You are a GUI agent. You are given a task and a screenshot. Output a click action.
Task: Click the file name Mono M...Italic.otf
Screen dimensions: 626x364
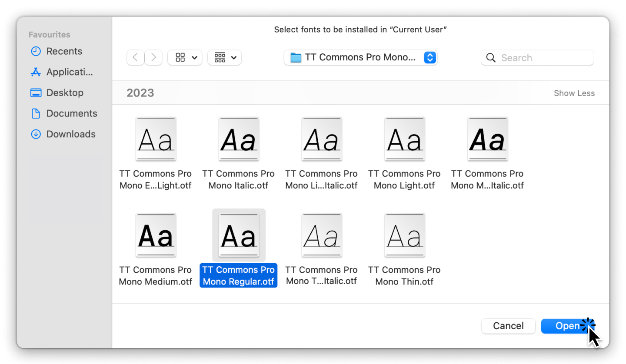point(488,179)
